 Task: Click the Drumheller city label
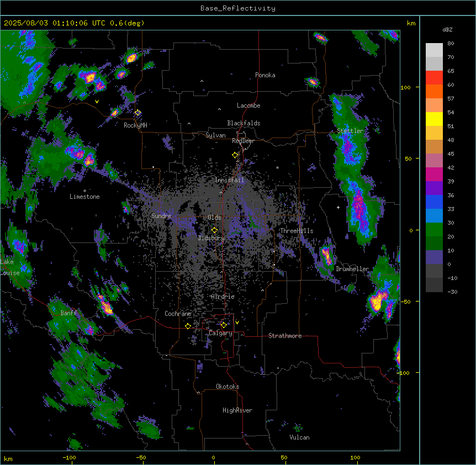pyautogui.click(x=352, y=269)
